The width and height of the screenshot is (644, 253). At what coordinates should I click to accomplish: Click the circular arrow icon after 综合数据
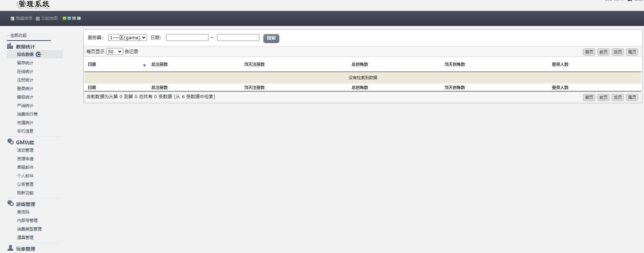click(x=39, y=55)
